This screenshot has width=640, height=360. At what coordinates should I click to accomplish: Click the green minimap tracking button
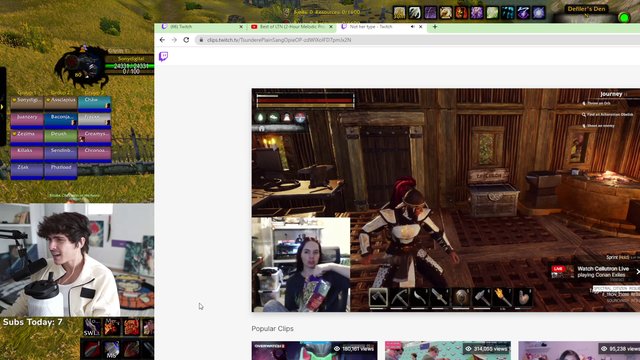point(624,18)
